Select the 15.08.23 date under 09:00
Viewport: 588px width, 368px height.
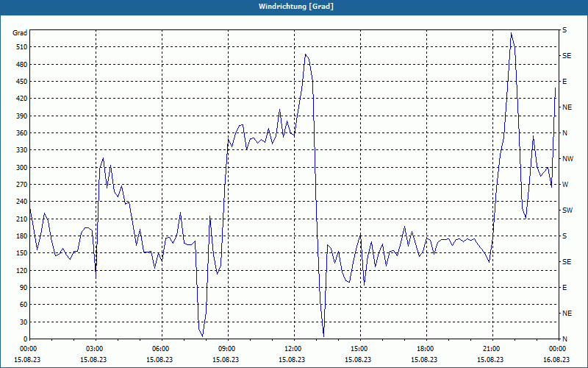click(226, 359)
